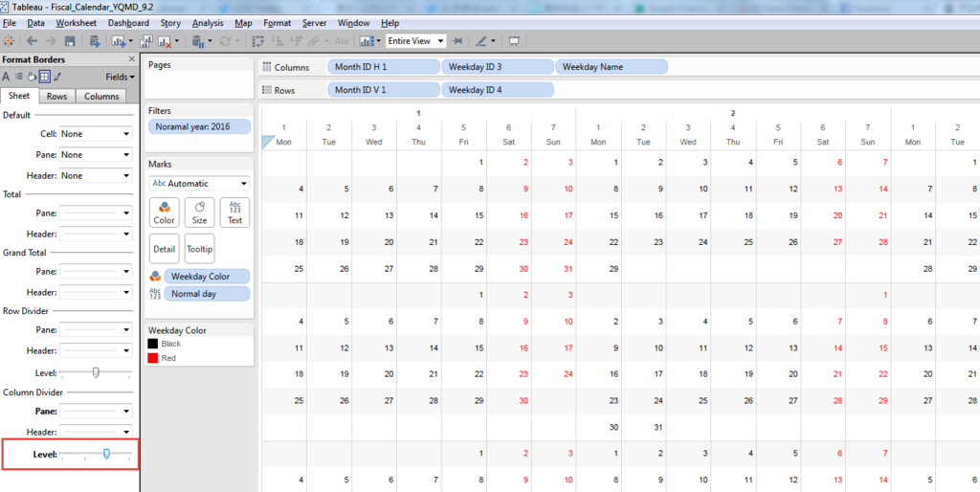980x492 pixels.
Task: Click the Clear Sheet icon
Action: (x=165, y=41)
